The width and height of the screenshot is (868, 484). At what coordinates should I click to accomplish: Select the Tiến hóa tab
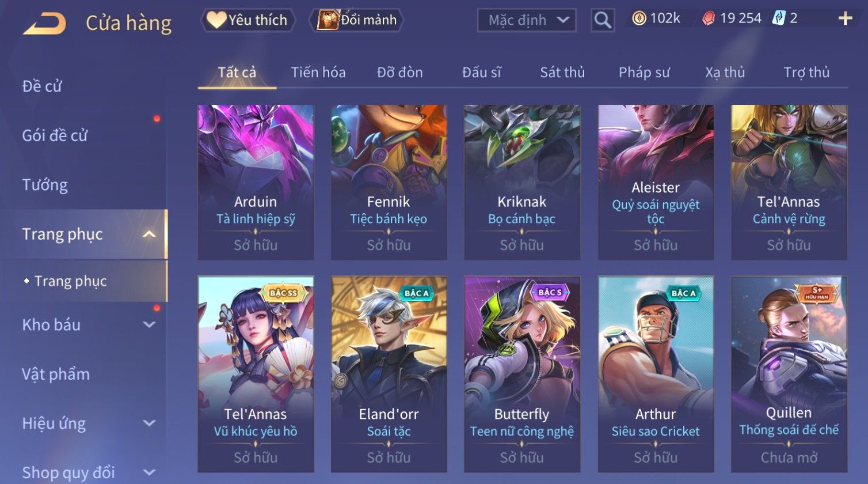click(318, 73)
